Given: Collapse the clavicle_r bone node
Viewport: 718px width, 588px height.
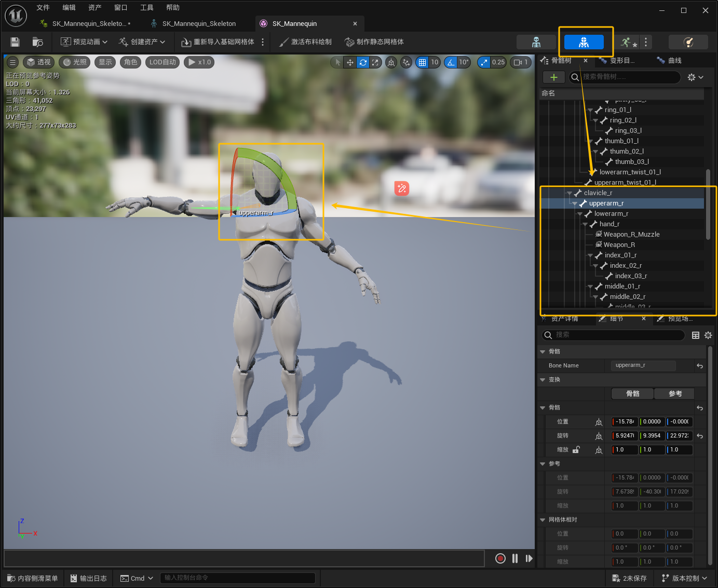Looking at the screenshot, I should pyautogui.click(x=570, y=193).
